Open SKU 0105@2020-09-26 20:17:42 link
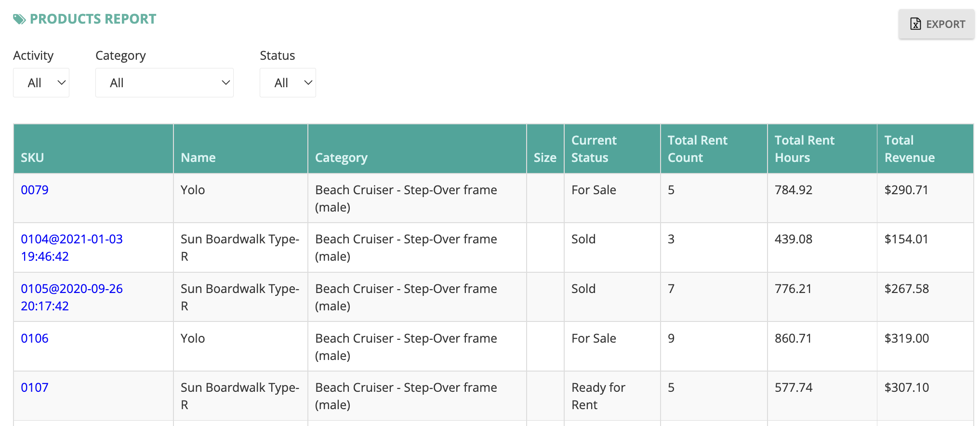The image size is (980, 426). coord(72,297)
